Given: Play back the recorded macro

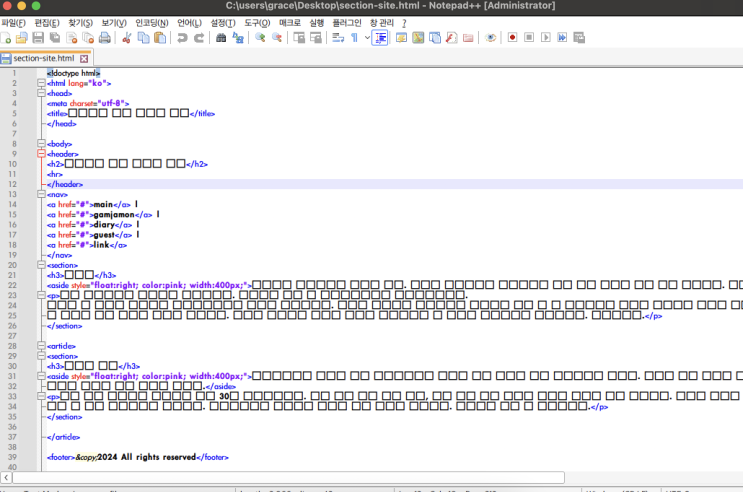Looking at the screenshot, I should (545, 37).
